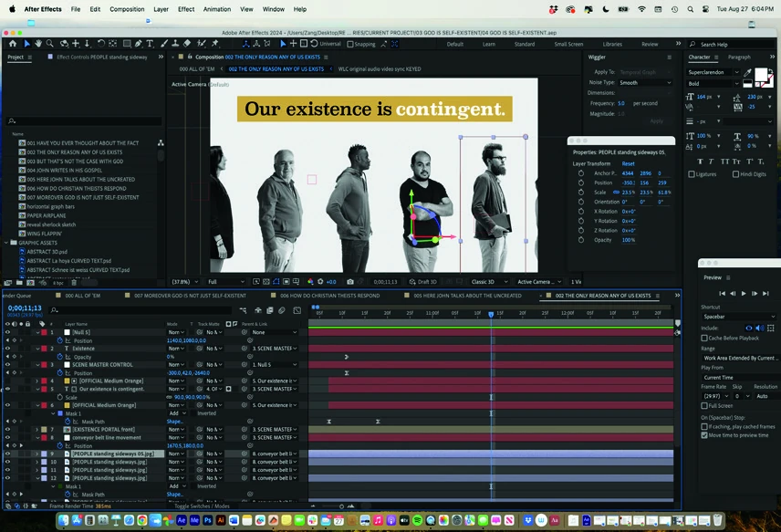
Task: Select the Puppet Pin tool
Action: pyautogui.click(x=215, y=44)
